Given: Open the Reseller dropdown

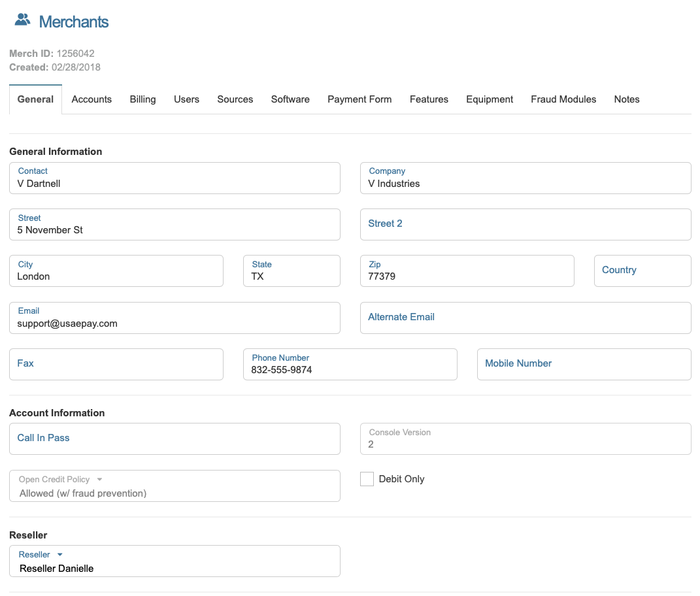Looking at the screenshot, I should tap(175, 561).
